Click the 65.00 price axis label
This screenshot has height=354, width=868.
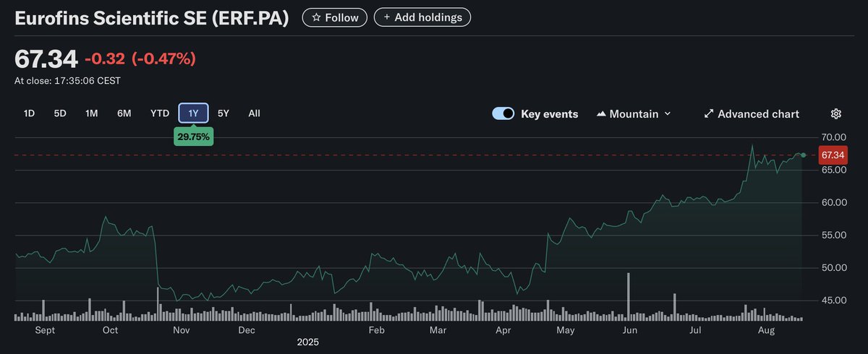[834, 170]
